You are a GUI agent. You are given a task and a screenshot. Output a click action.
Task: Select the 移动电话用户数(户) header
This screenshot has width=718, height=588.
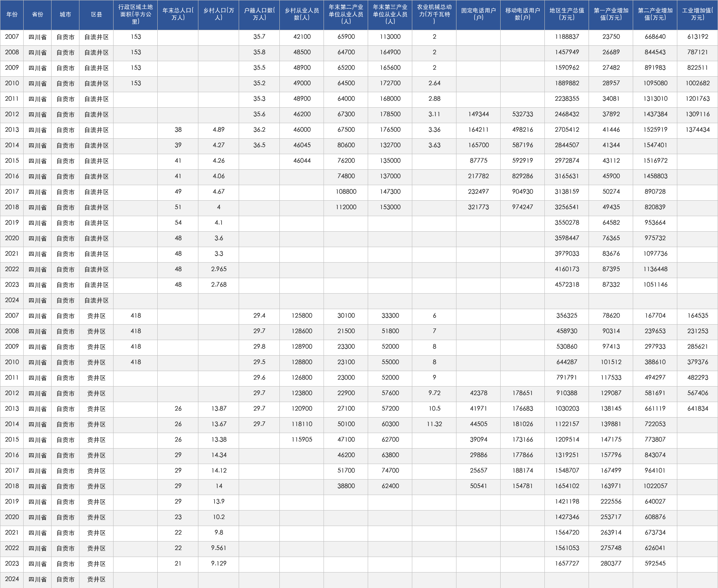point(523,15)
